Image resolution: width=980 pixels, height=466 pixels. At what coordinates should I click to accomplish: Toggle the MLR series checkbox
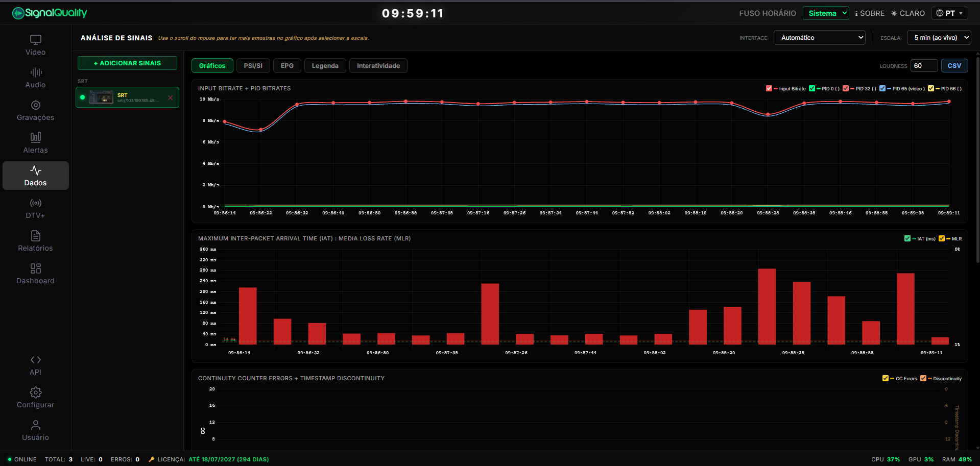click(x=942, y=238)
